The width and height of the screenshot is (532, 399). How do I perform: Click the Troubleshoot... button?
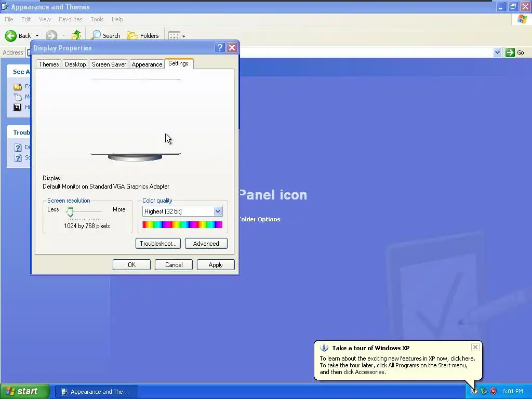coord(158,244)
